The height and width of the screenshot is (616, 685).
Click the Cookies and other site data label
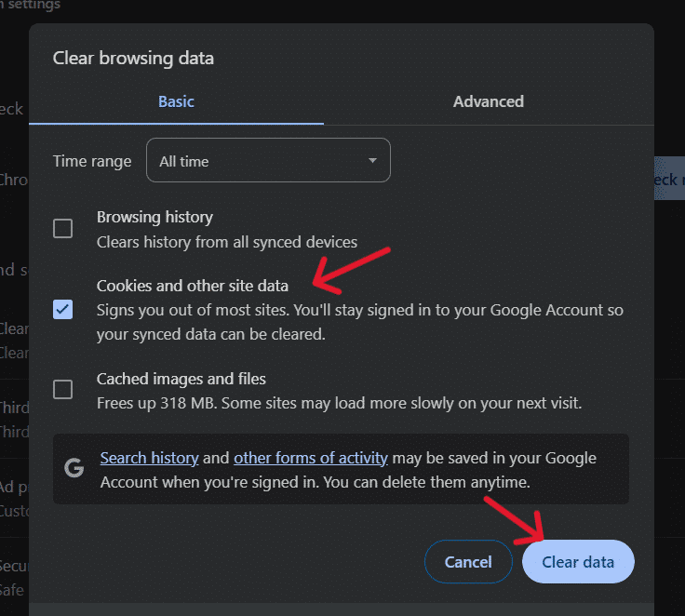pos(193,286)
